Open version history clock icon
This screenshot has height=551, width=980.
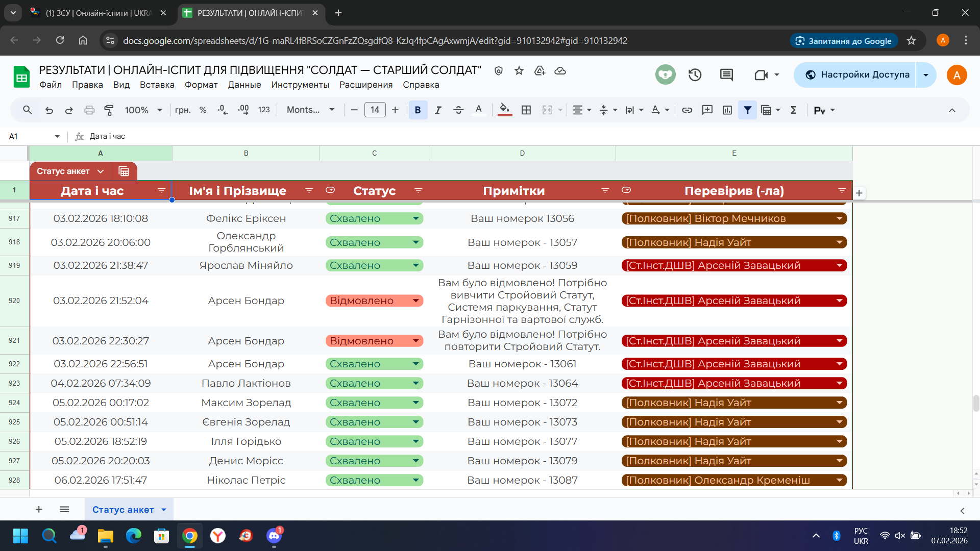coord(695,75)
